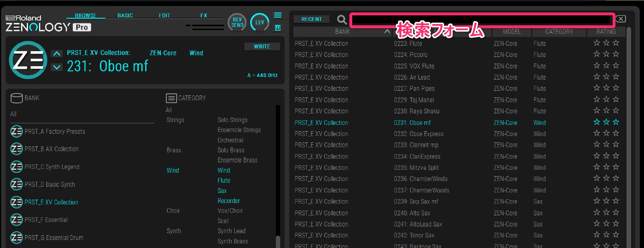Toggle the Recorder category filter
This screenshot has height=248, width=644.
pos(229,201)
